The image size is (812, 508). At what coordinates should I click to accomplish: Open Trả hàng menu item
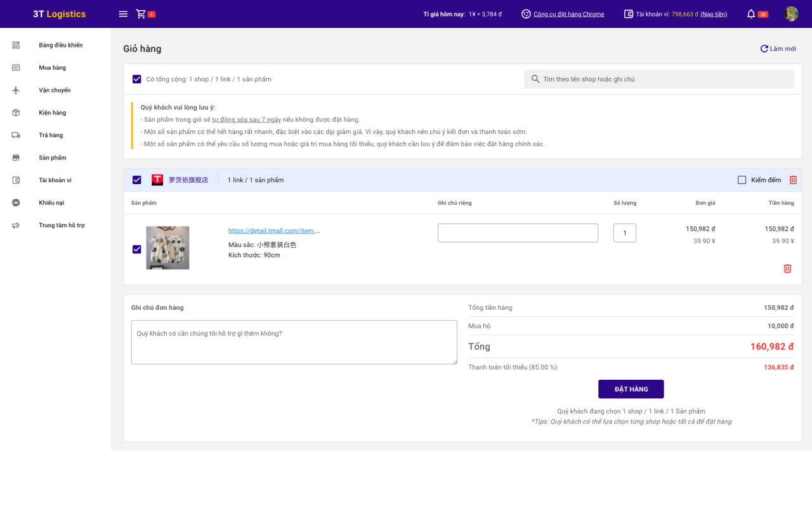pyautogui.click(x=51, y=135)
